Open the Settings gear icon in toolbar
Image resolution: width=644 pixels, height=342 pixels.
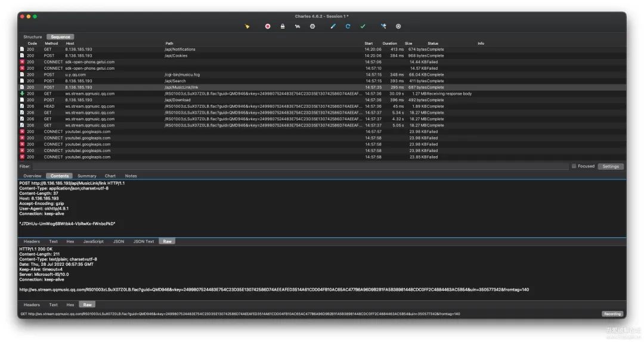[x=398, y=26]
